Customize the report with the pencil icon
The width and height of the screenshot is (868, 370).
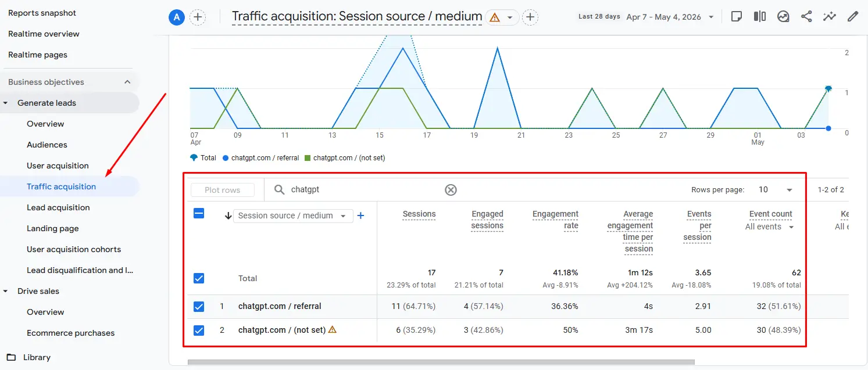point(853,17)
